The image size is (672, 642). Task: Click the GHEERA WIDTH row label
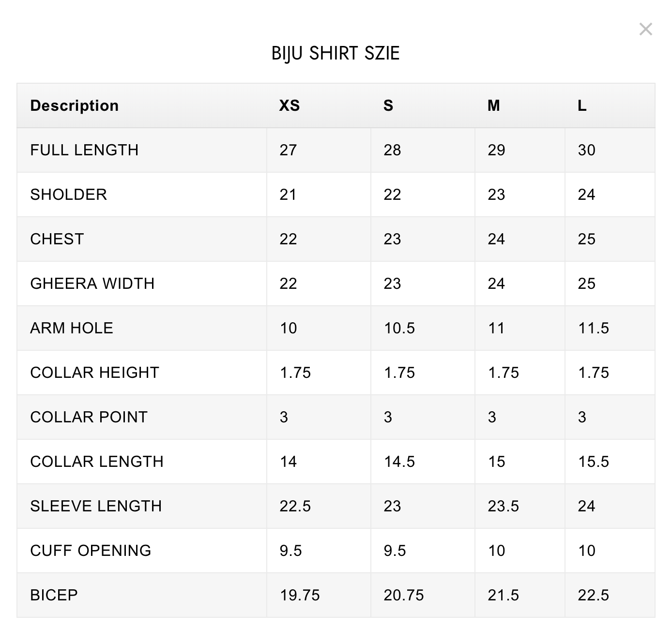click(x=92, y=284)
